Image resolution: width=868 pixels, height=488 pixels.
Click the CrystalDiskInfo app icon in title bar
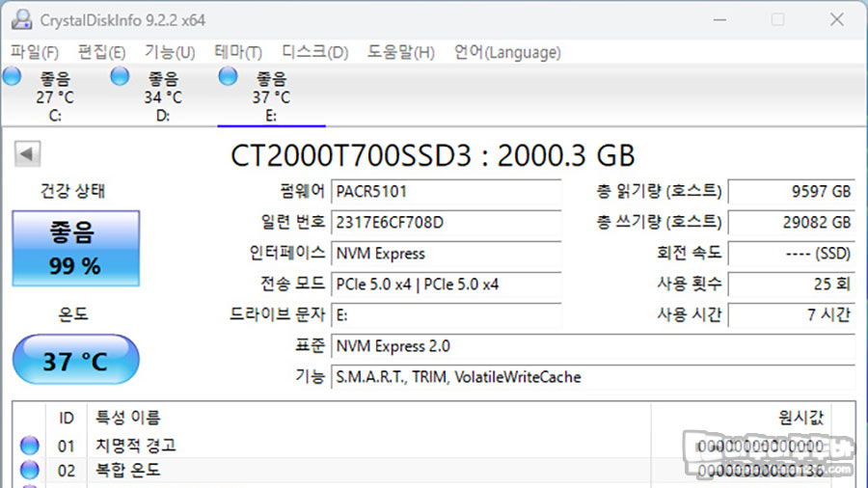21,19
